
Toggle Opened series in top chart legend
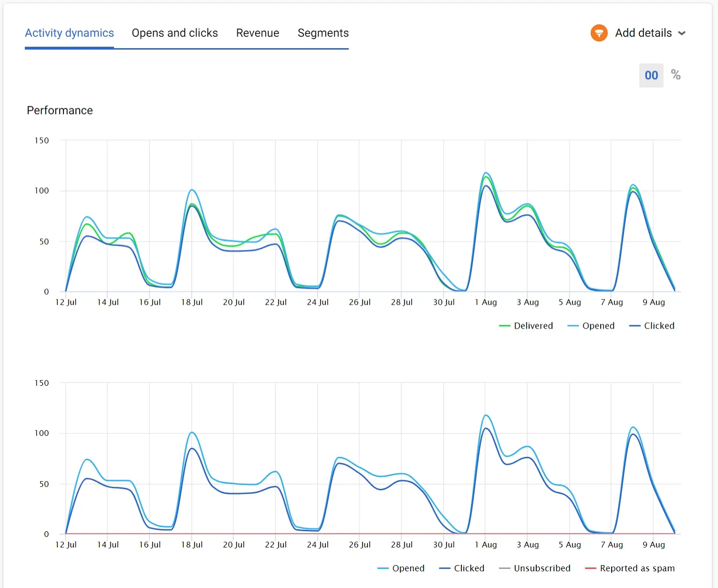click(591, 326)
